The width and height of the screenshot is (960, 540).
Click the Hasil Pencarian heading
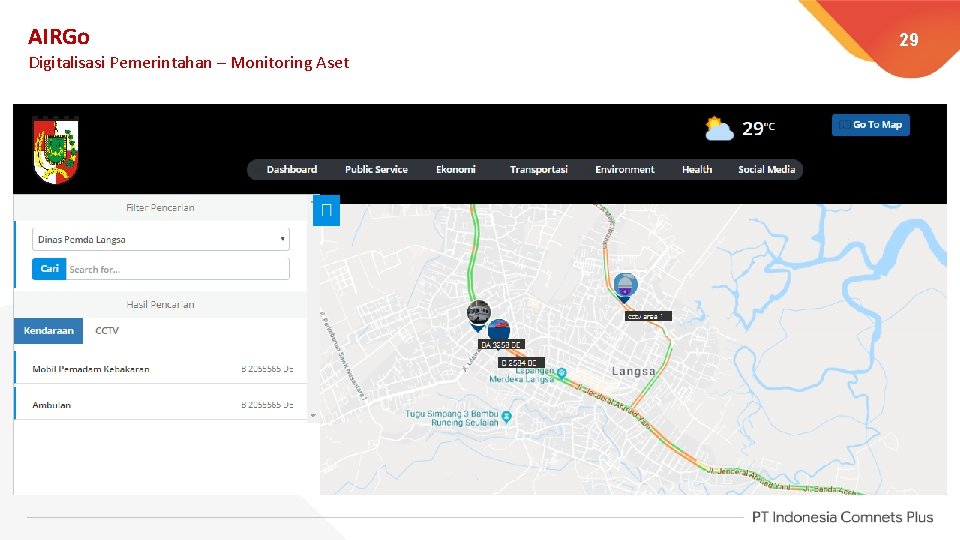[x=160, y=304]
